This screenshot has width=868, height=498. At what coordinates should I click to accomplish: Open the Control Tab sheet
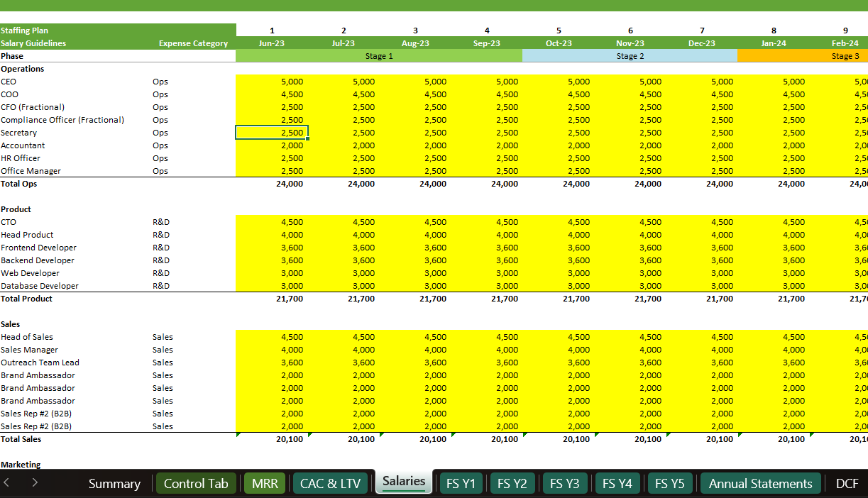196,483
